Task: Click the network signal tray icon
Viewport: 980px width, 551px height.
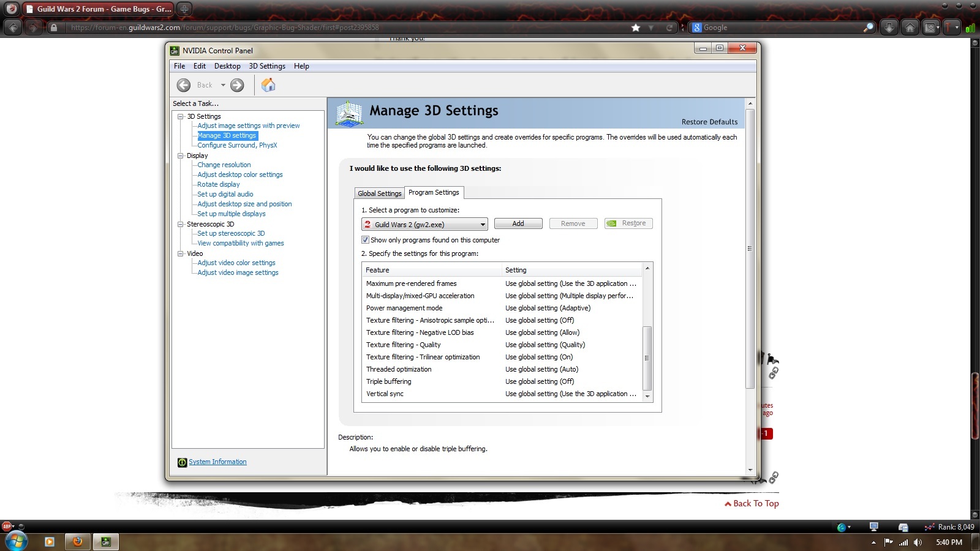Action: [903, 542]
